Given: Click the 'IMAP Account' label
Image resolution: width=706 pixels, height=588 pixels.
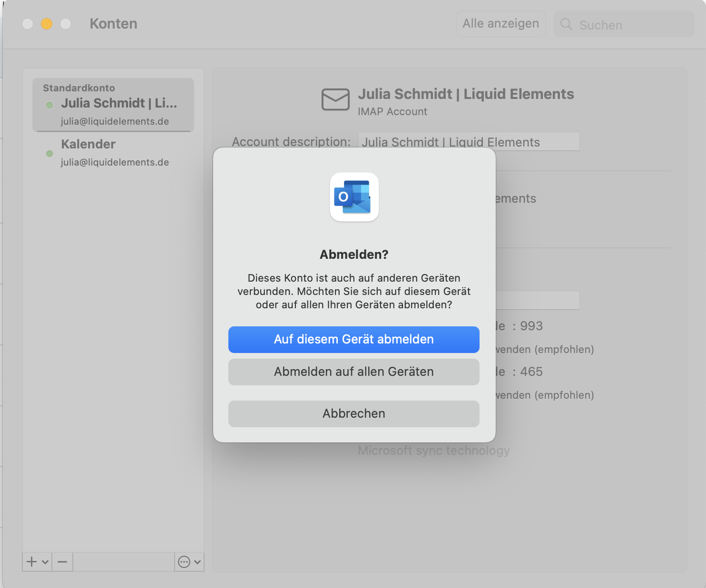Looking at the screenshot, I should click(x=392, y=111).
